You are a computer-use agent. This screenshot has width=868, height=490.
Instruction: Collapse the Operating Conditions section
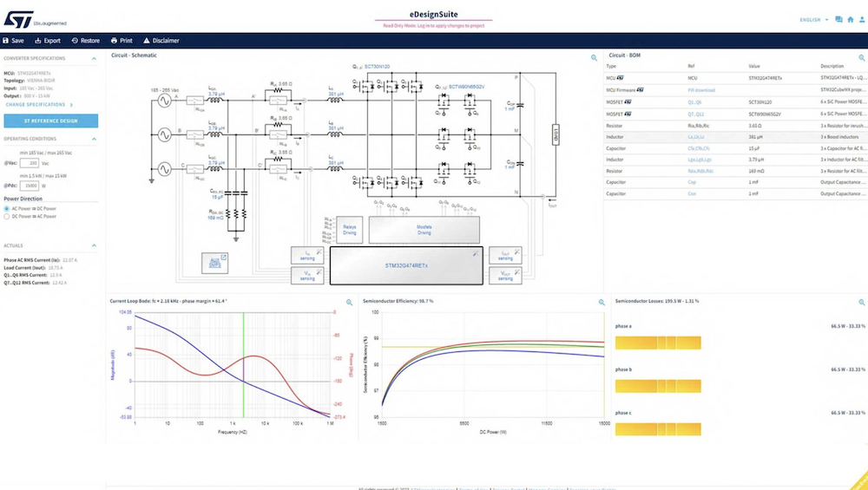coord(95,139)
